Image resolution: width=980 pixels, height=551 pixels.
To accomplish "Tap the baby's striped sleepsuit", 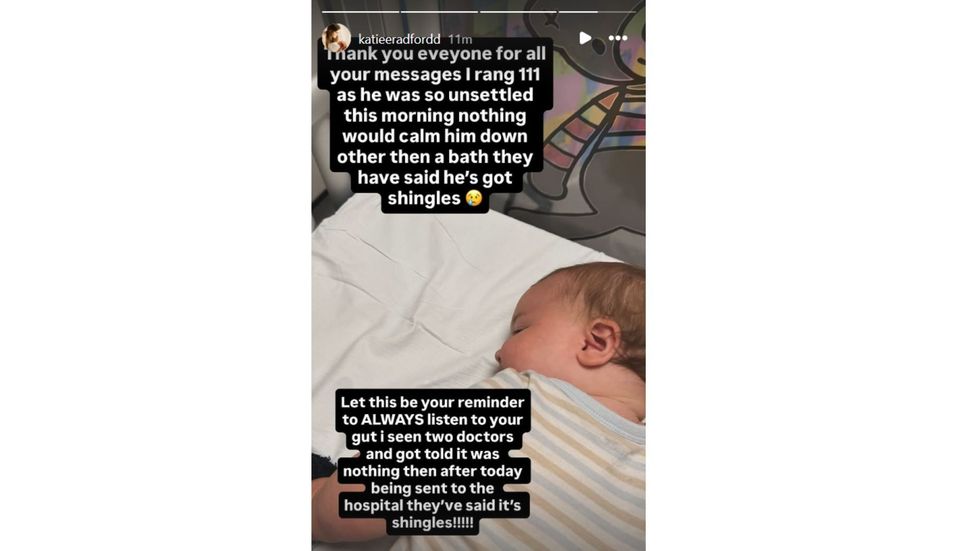I will point(562,462).
